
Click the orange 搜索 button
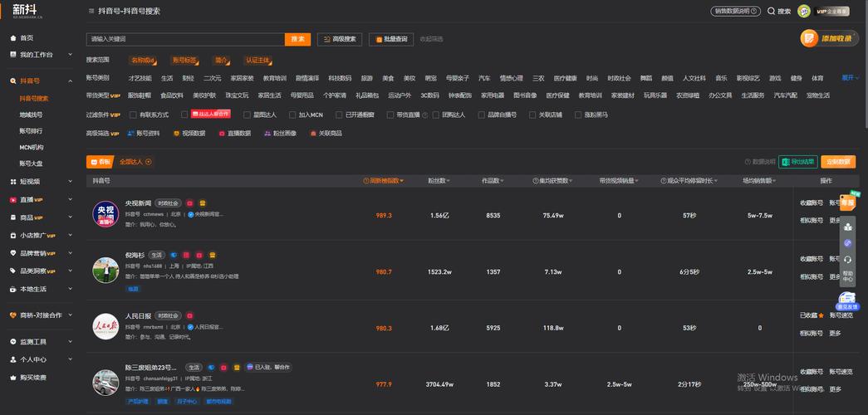pyautogui.click(x=298, y=39)
